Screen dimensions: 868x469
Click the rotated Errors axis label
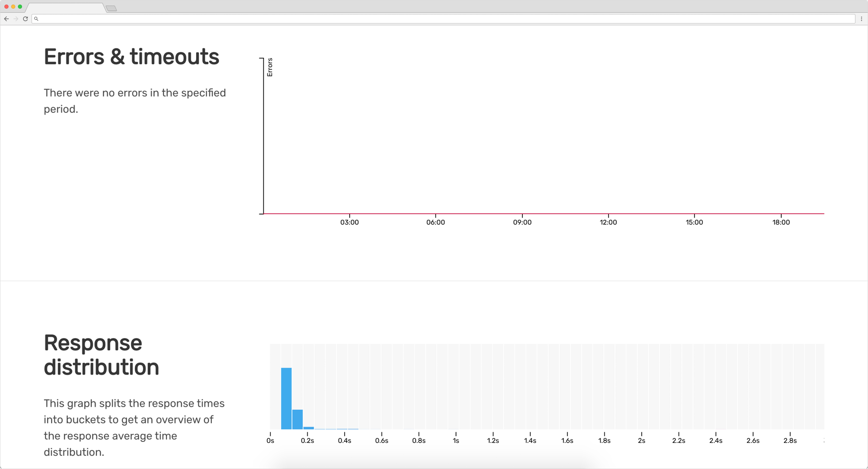pos(270,67)
